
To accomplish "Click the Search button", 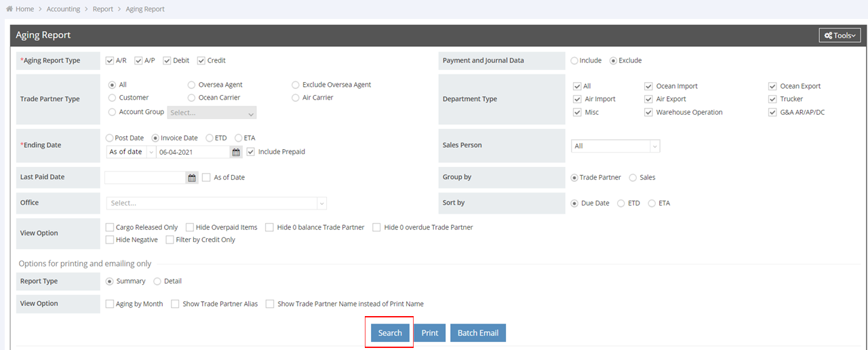I will (390, 332).
